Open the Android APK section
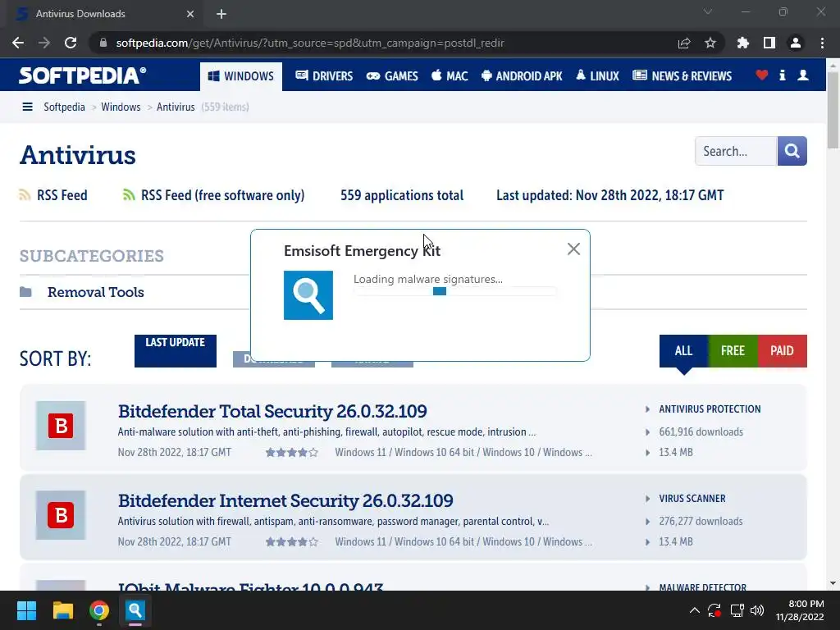This screenshot has height=630, width=840. pyautogui.click(x=521, y=76)
